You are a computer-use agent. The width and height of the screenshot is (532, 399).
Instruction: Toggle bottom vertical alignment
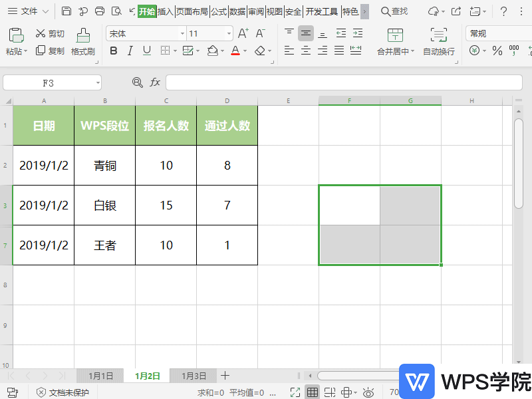[323, 34]
